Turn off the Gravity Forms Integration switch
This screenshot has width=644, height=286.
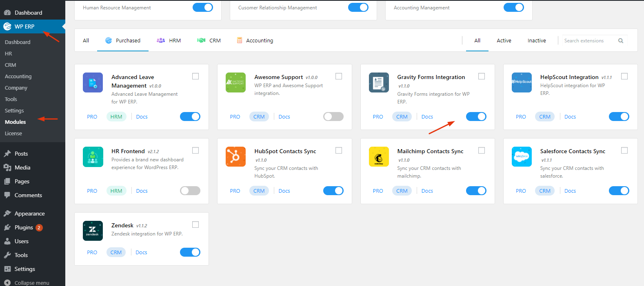(x=476, y=117)
